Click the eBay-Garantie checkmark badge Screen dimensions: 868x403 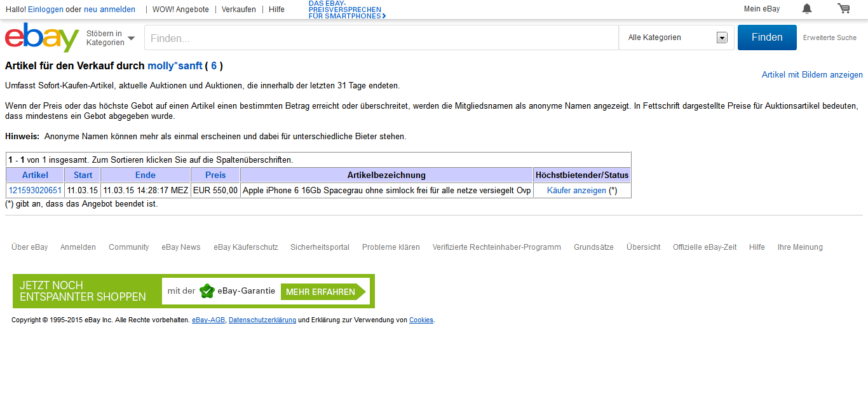click(207, 291)
